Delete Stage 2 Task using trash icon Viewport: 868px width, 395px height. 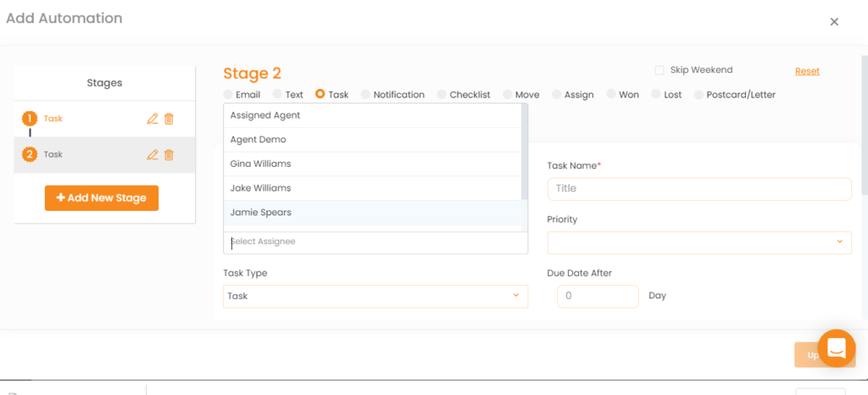(169, 155)
